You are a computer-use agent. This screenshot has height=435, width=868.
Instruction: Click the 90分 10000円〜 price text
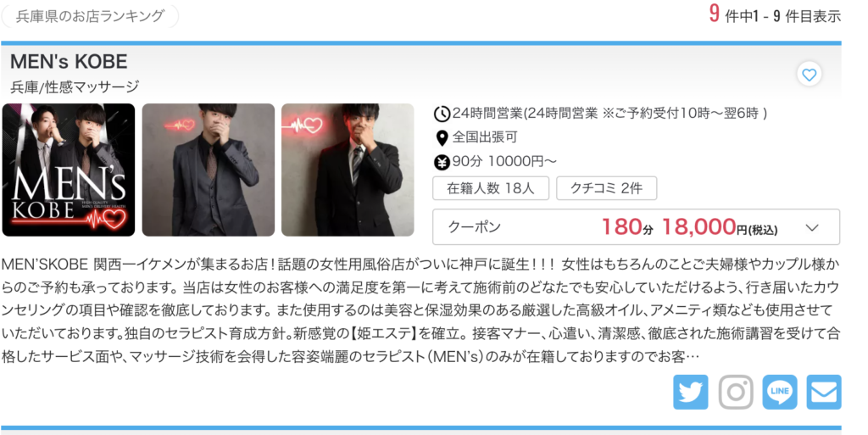coord(505,162)
